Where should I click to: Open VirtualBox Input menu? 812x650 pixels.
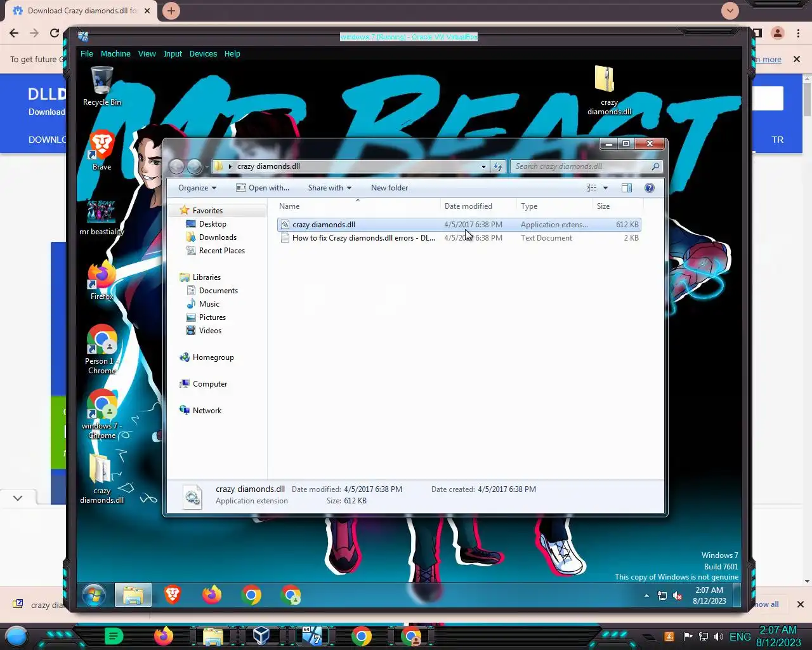tap(173, 54)
